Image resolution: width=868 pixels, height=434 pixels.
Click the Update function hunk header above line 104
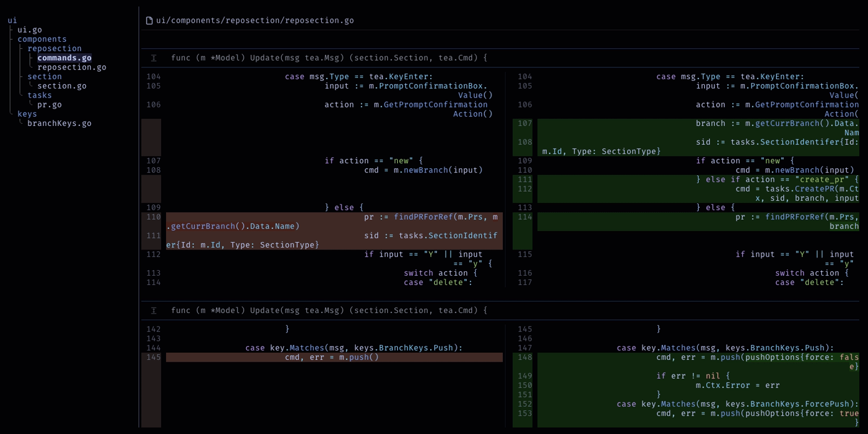coord(329,58)
